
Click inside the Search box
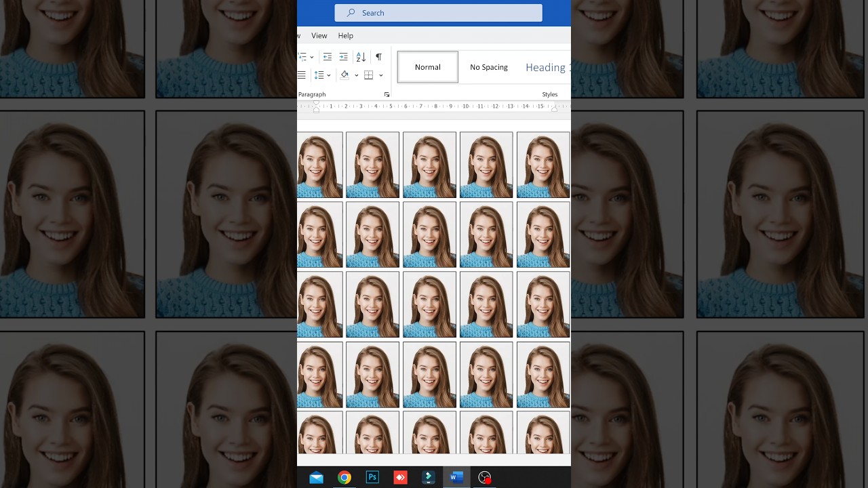(438, 13)
